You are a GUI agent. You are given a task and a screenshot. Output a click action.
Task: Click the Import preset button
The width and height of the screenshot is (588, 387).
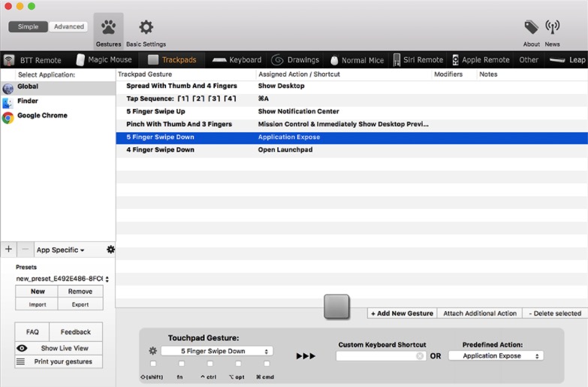37,304
